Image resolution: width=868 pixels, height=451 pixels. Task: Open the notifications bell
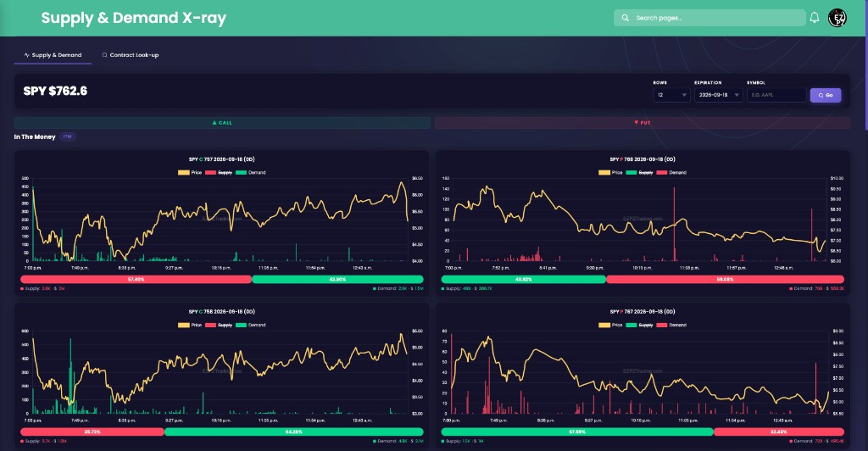pos(815,18)
